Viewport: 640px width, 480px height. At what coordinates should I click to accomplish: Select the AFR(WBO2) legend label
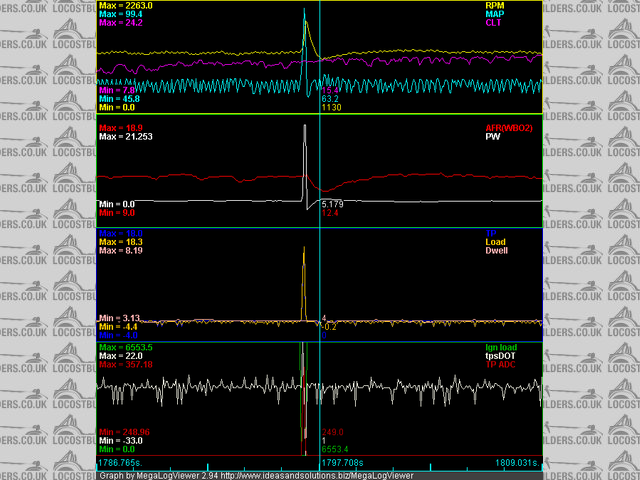click(515, 127)
